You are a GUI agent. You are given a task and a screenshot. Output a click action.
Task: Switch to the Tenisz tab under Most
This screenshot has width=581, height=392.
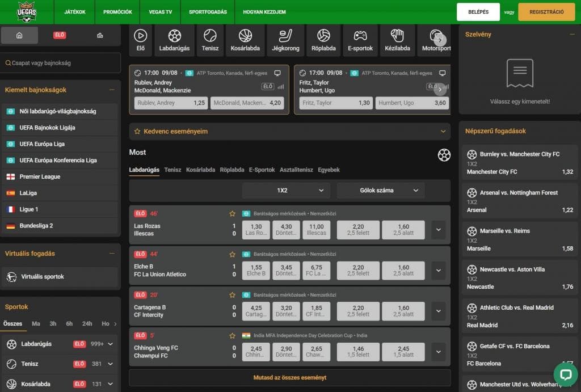click(172, 170)
